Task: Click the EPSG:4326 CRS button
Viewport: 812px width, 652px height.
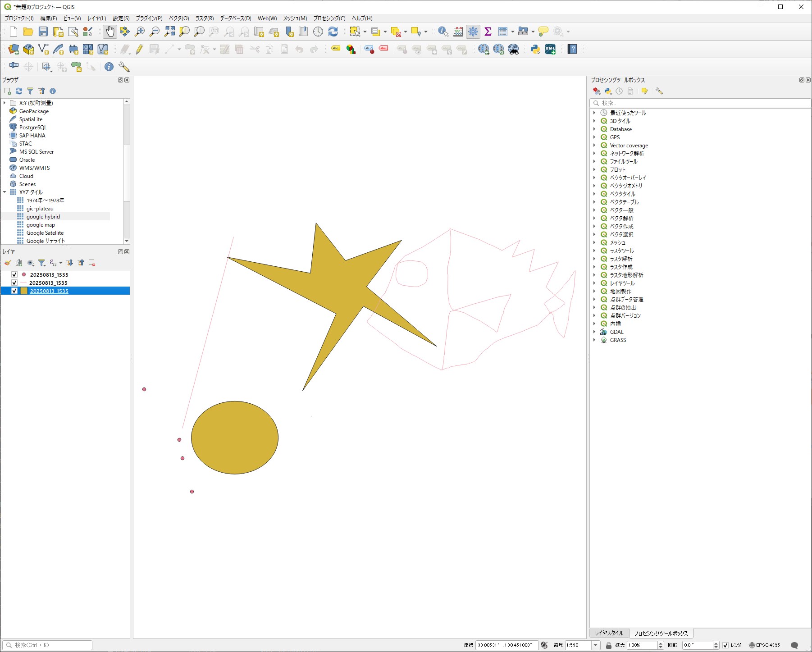Action: (764, 645)
